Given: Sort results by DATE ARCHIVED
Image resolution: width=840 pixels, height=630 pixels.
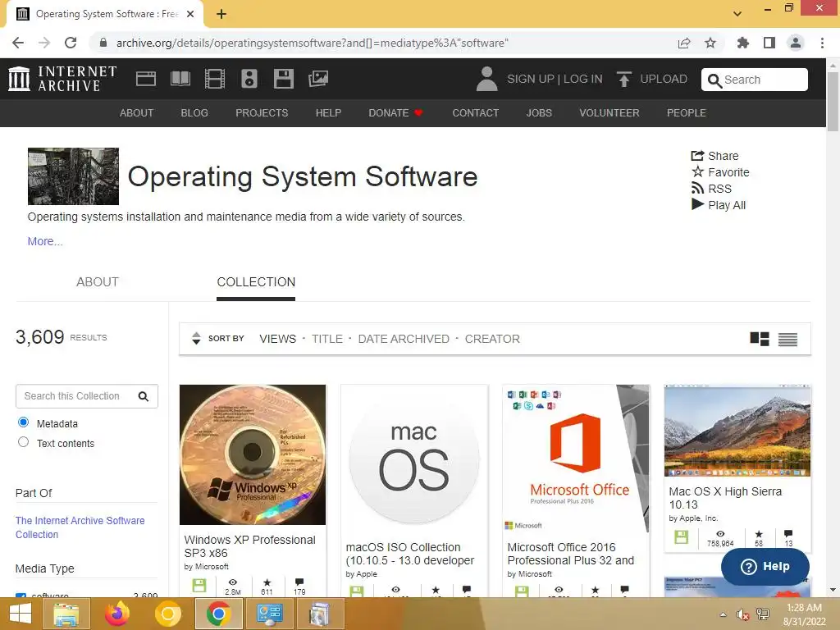Looking at the screenshot, I should click(404, 339).
